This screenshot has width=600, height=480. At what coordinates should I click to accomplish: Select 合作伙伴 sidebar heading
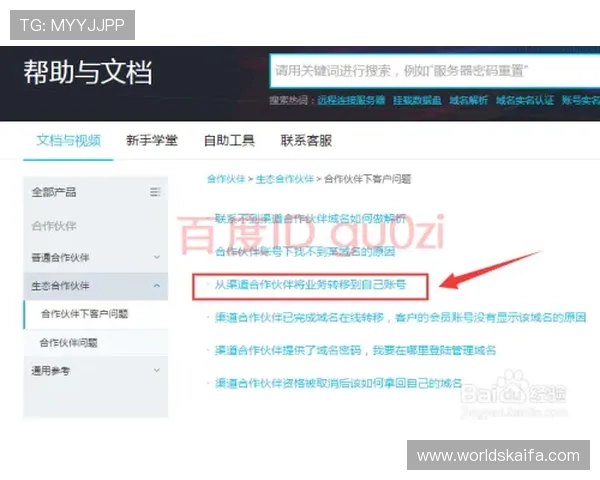(54, 226)
